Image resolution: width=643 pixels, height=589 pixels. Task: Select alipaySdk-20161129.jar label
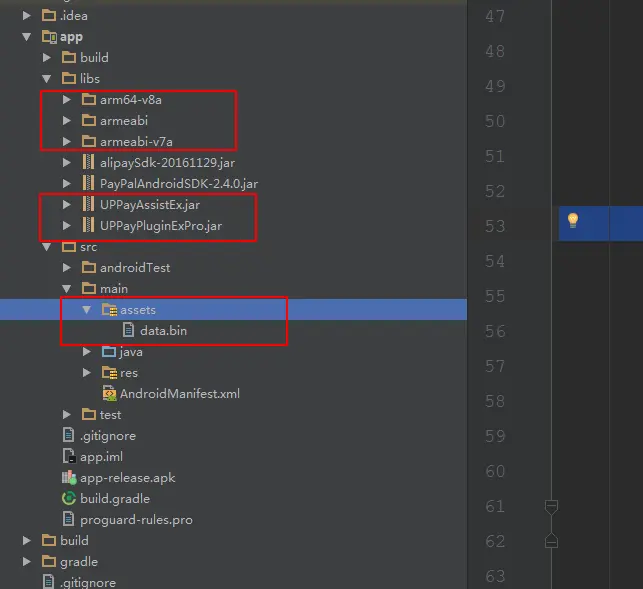click(x=168, y=163)
